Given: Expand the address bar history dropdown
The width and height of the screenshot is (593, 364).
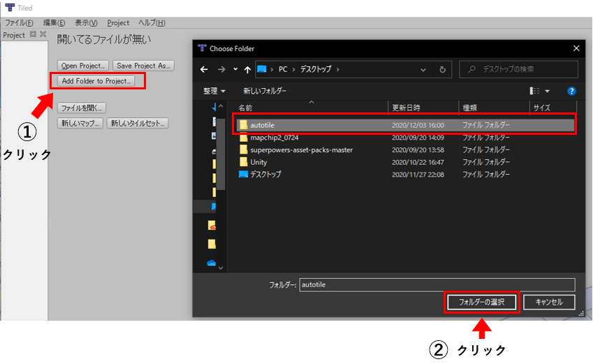Looking at the screenshot, I should [423, 70].
